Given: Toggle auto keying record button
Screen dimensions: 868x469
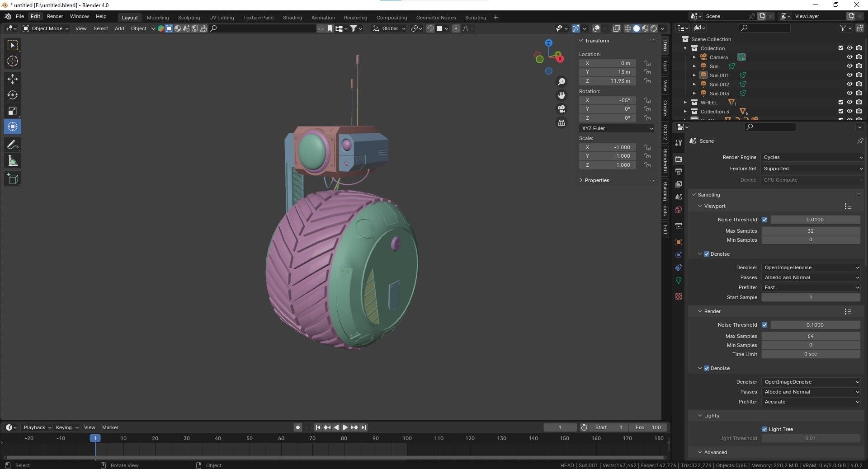Looking at the screenshot, I should 297,427.
